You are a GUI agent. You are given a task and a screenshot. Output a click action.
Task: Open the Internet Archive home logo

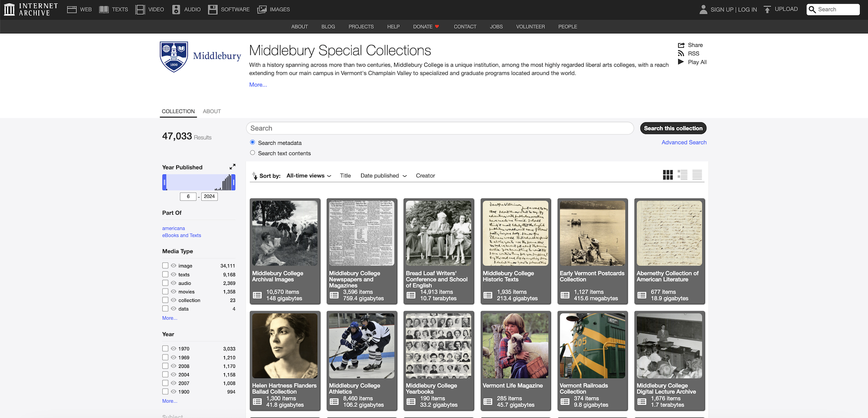31,9
